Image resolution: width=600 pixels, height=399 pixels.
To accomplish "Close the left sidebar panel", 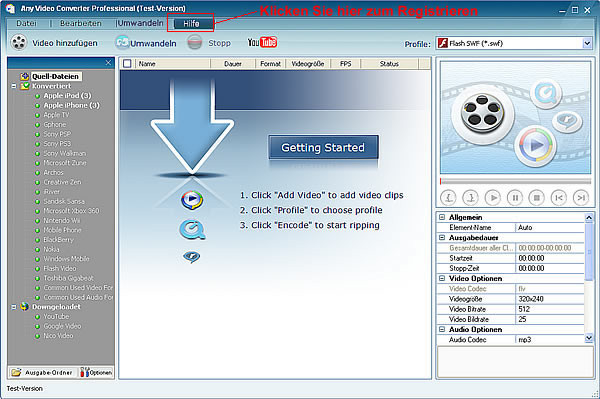I will tap(108, 62).
